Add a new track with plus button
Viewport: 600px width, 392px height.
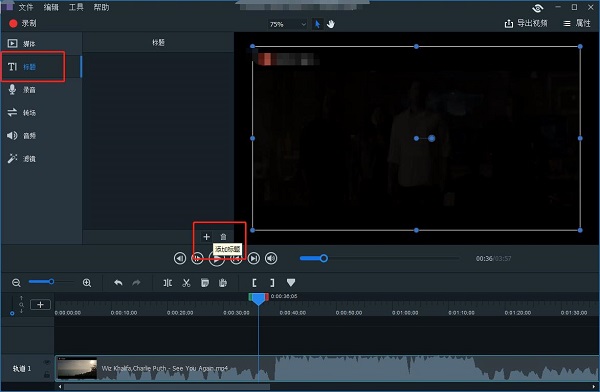[40, 305]
